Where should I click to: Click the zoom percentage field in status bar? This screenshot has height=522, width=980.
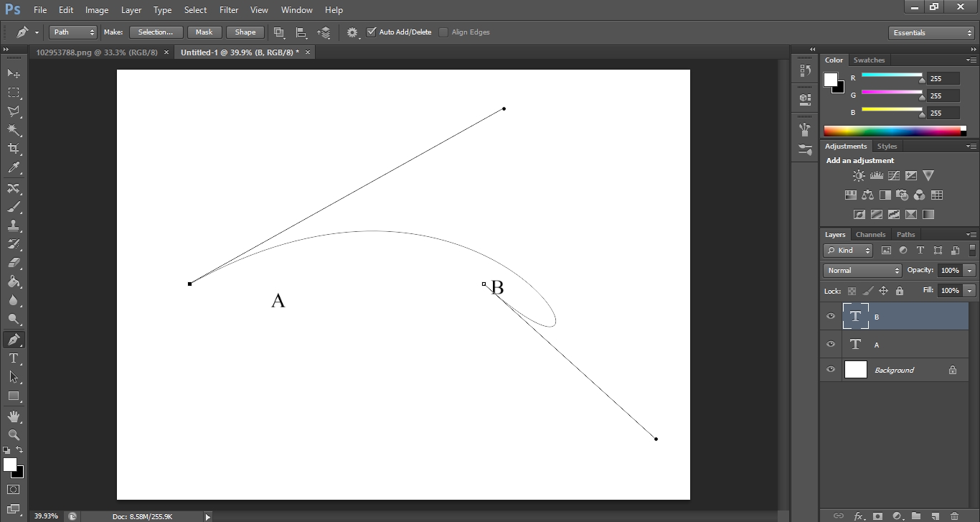coord(44,516)
